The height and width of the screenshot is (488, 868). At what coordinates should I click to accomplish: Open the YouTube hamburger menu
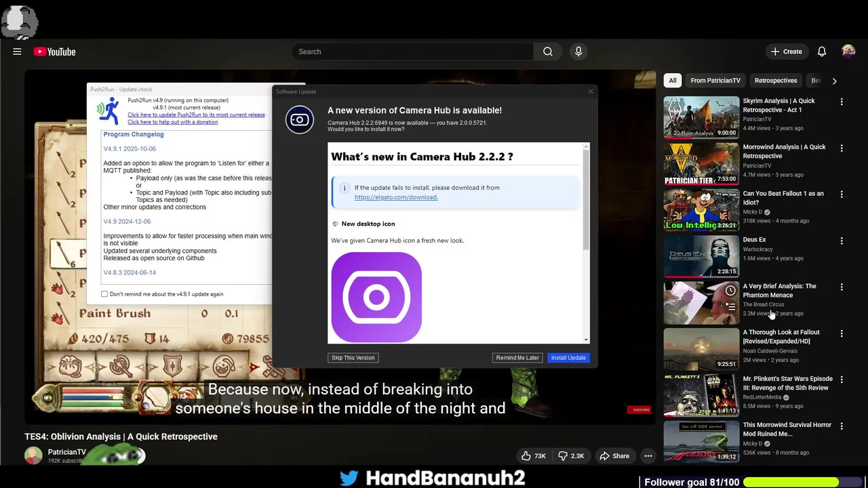pos(17,52)
